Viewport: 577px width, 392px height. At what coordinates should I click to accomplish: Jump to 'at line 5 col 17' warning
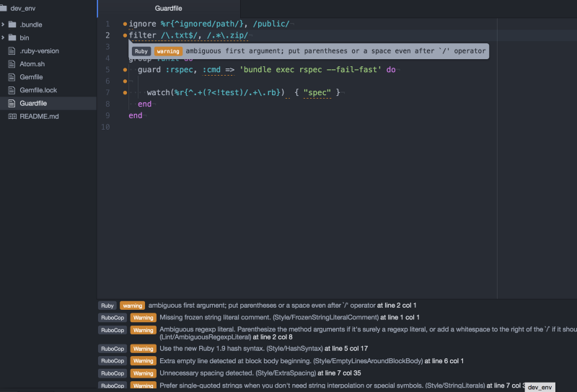346,348
